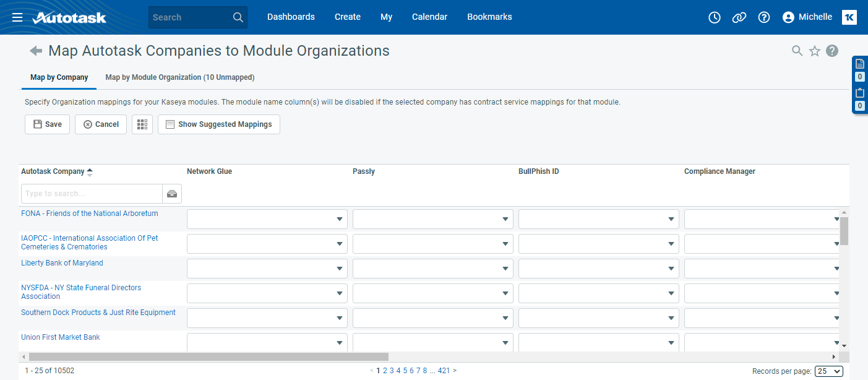The height and width of the screenshot is (380, 868).
Task: Expand Network Glue dropdown for FONA
Action: coord(340,219)
